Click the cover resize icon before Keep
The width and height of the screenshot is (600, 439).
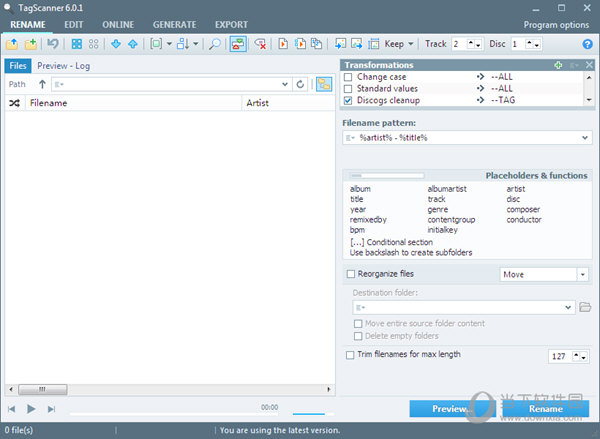[x=373, y=44]
